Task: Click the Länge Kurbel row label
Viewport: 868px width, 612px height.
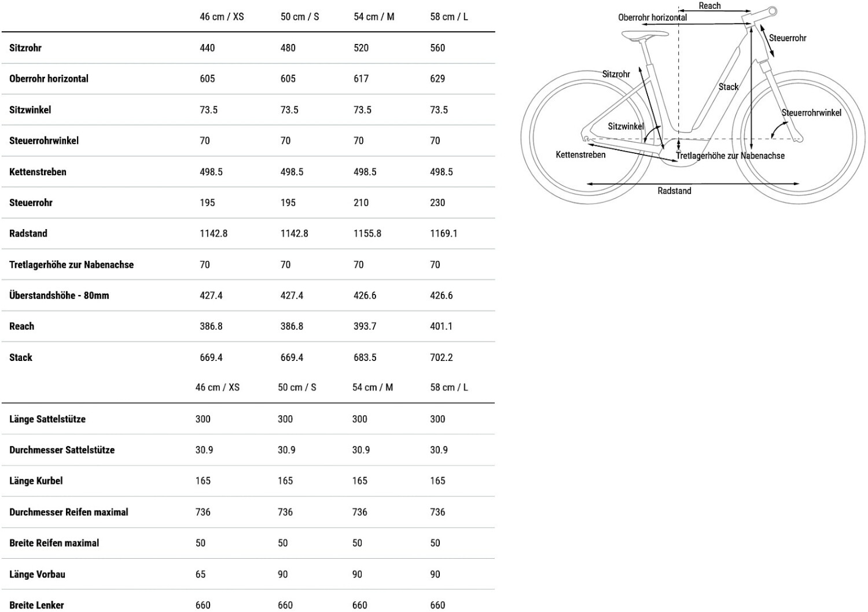Action: (x=36, y=481)
